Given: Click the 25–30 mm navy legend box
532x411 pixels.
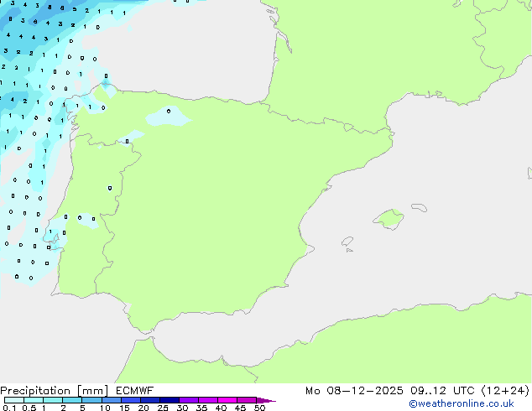Looking at the screenshot, I should click(x=169, y=400).
